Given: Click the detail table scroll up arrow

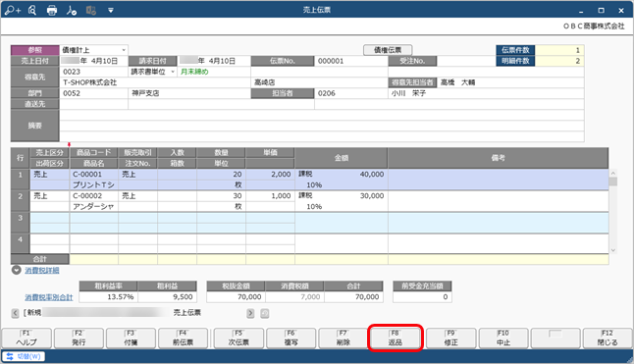Looking at the screenshot, I should pos(613,174).
